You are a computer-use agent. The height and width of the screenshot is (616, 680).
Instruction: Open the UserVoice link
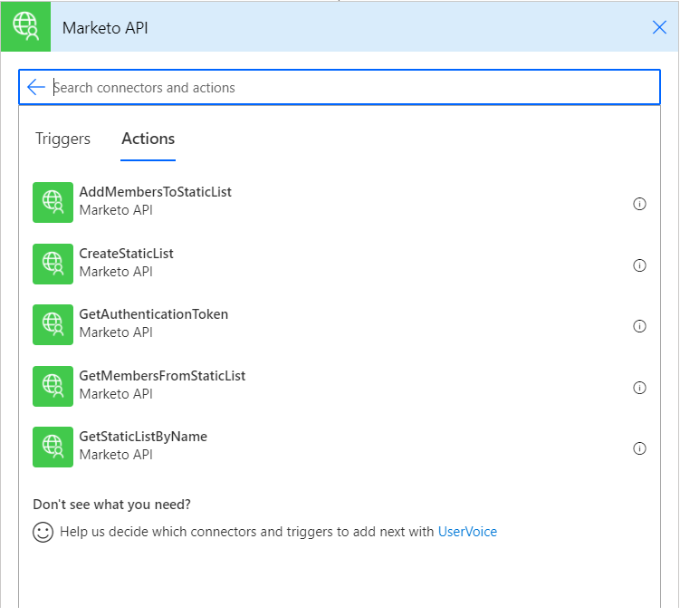click(x=467, y=532)
